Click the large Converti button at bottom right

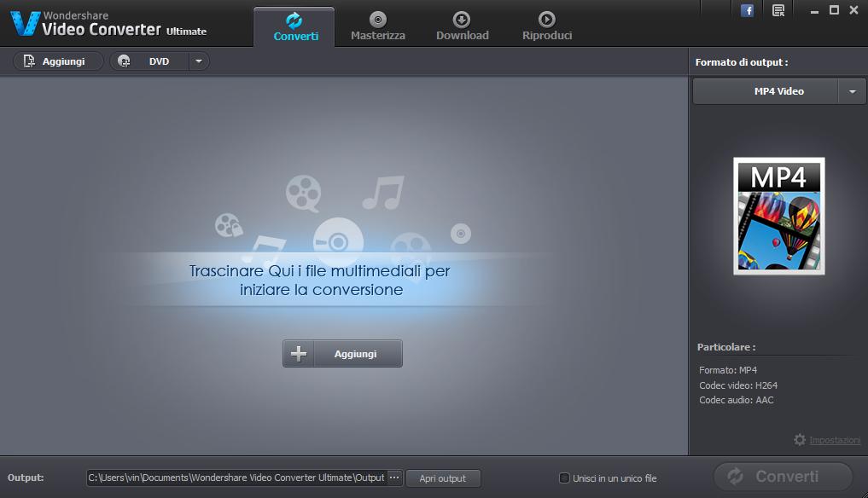click(784, 477)
